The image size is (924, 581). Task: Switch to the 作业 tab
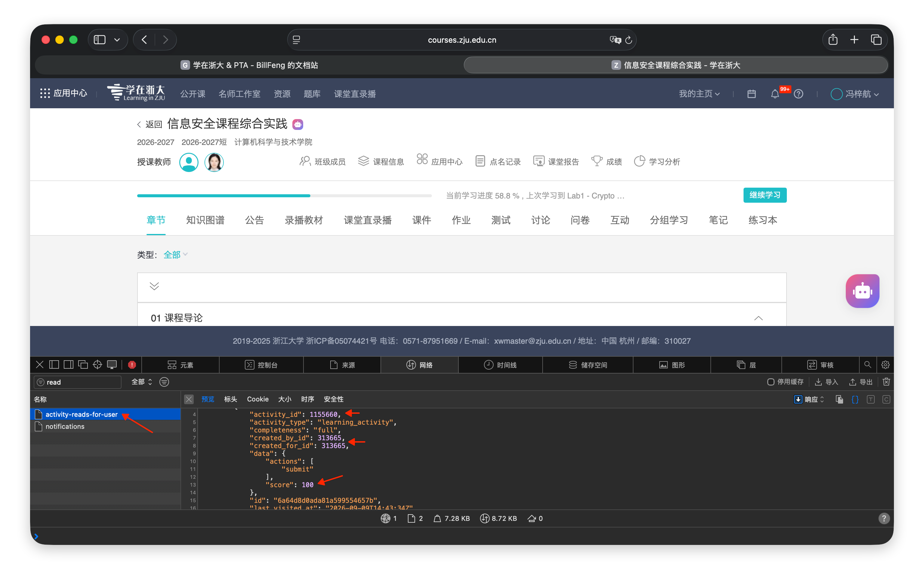coord(461,220)
